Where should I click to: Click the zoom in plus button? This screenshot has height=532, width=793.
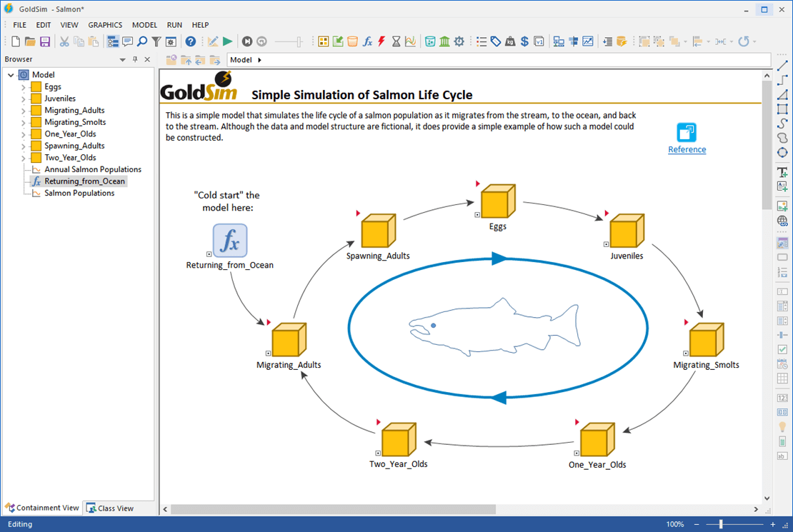[x=773, y=524]
